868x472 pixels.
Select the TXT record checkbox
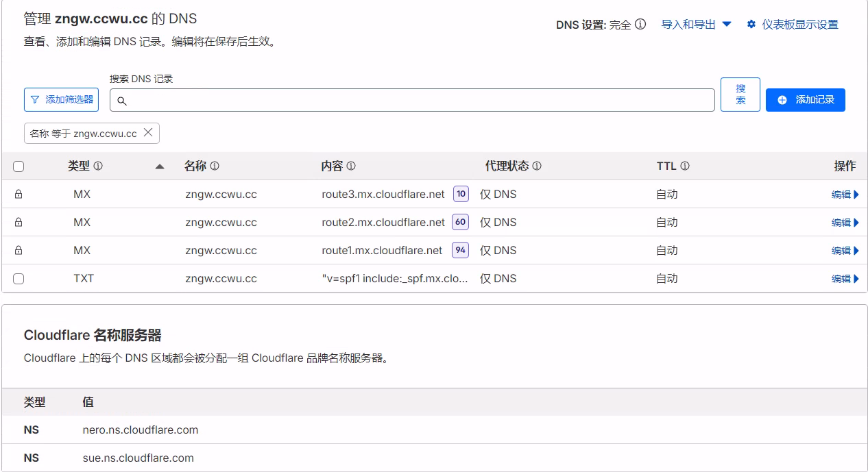(19, 279)
